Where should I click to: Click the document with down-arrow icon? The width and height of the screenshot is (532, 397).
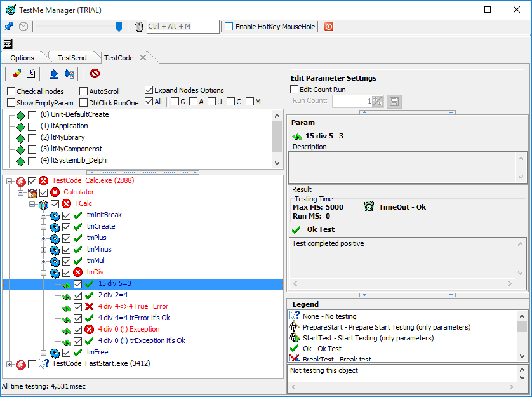pos(30,74)
